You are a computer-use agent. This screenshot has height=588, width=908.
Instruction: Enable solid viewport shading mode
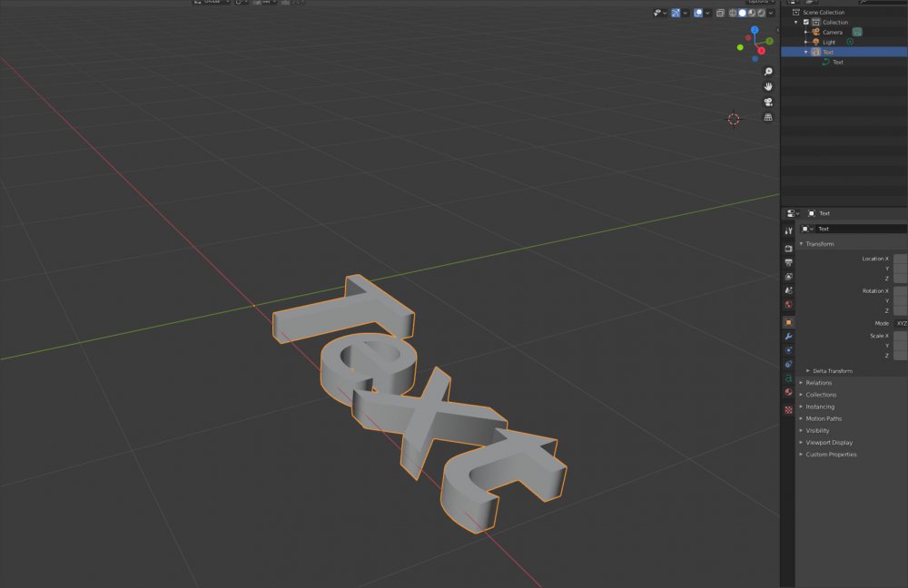click(x=742, y=13)
